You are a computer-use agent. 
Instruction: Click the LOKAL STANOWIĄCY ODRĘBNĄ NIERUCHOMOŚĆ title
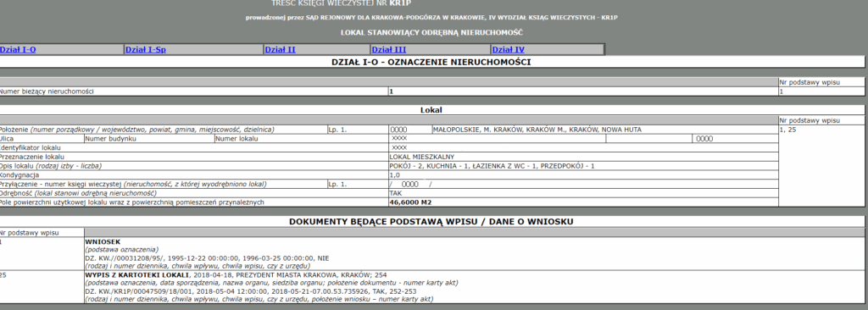point(431,33)
